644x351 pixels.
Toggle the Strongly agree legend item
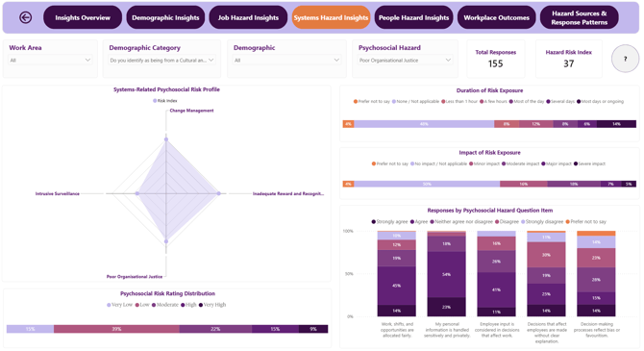389,221
